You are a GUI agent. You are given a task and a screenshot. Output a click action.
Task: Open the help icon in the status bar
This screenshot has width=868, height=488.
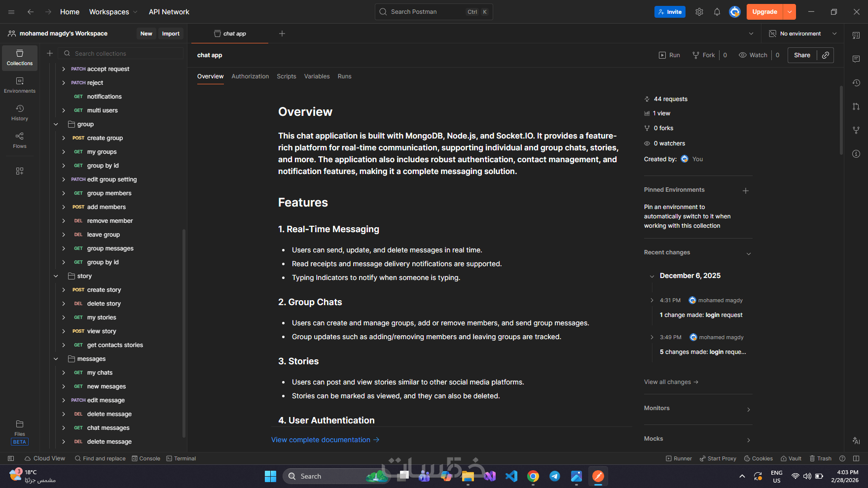[x=842, y=458]
